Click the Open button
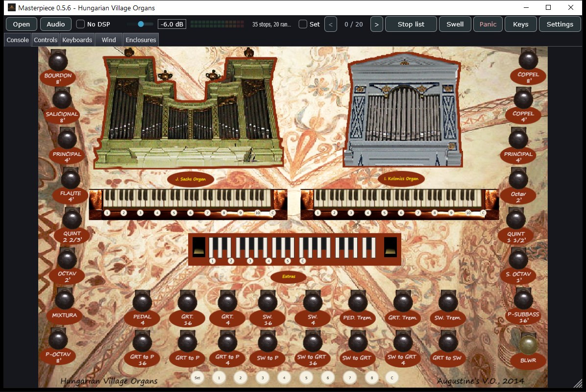 click(x=21, y=24)
